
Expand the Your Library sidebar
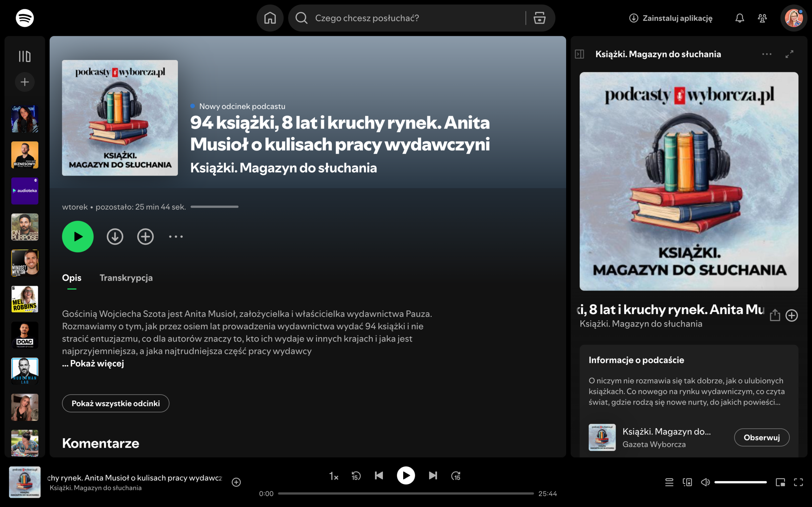tap(24, 56)
